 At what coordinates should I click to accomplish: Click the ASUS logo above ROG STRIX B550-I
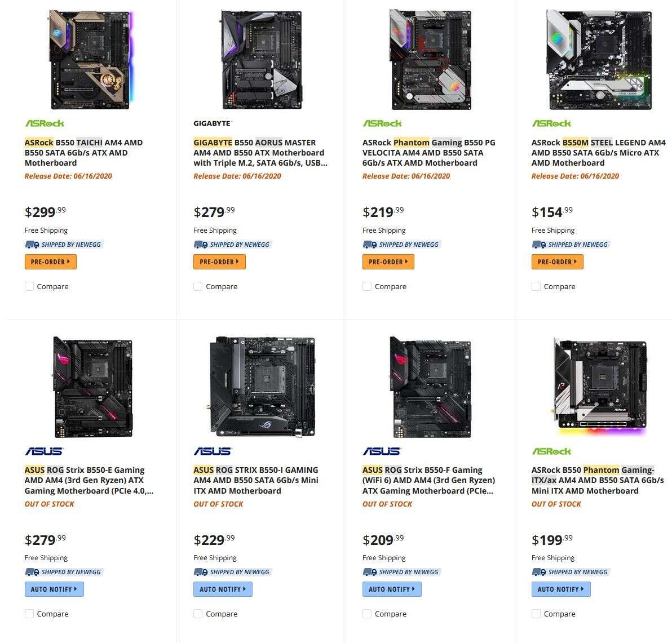coord(213,451)
